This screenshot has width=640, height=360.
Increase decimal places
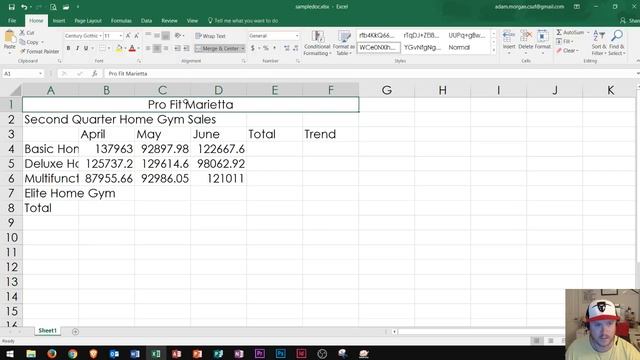click(287, 48)
